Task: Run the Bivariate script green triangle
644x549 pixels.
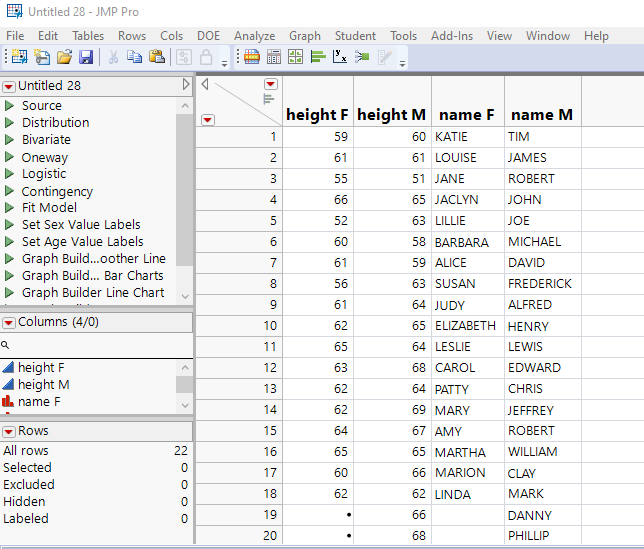Action: point(9,140)
